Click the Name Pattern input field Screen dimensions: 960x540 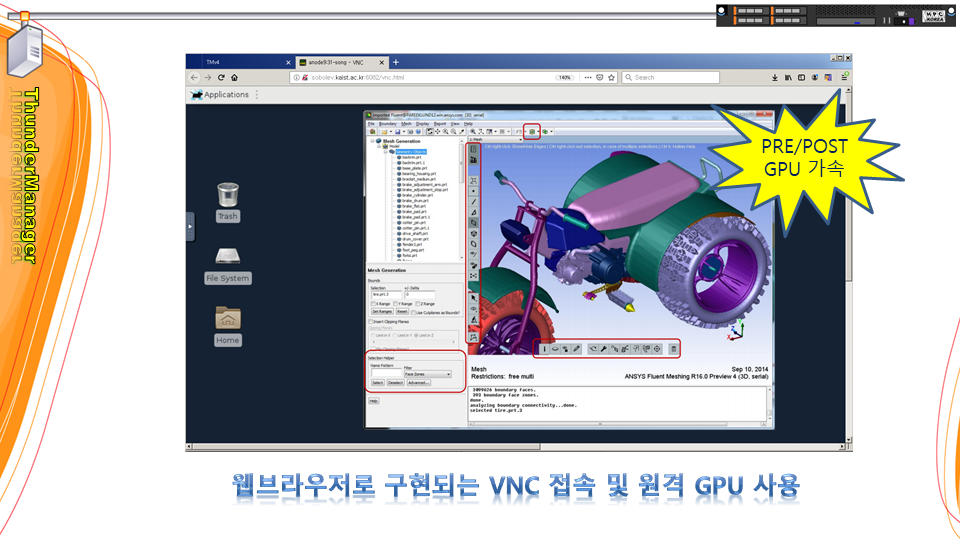pyautogui.click(x=386, y=372)
